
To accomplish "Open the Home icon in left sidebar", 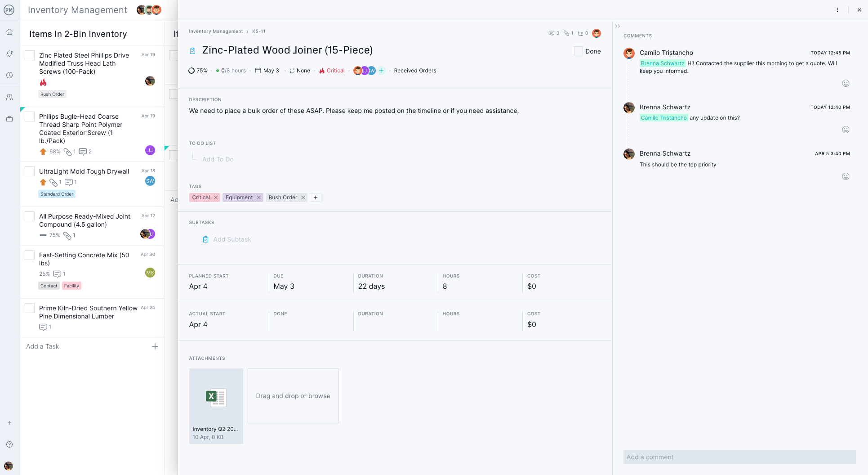I will pos(9,32).
